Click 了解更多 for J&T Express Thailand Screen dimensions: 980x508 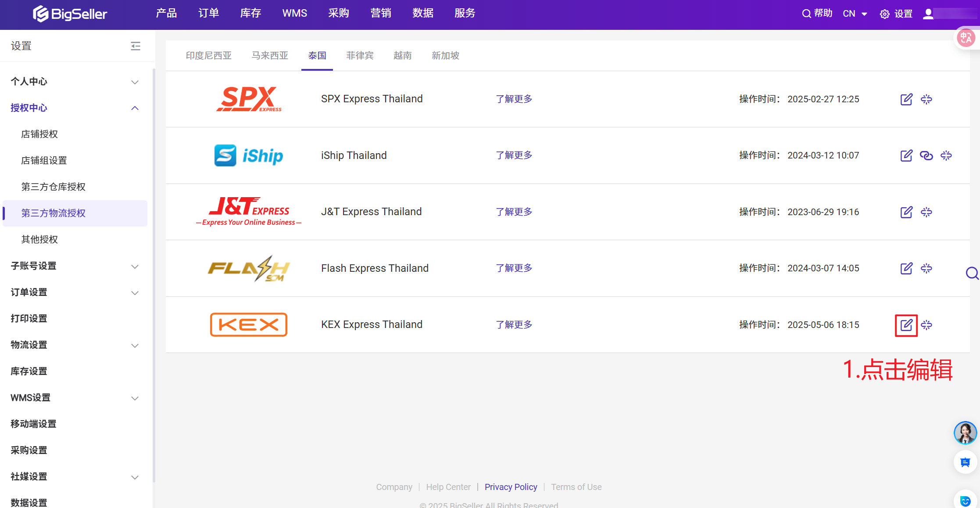tap(514, 212)
